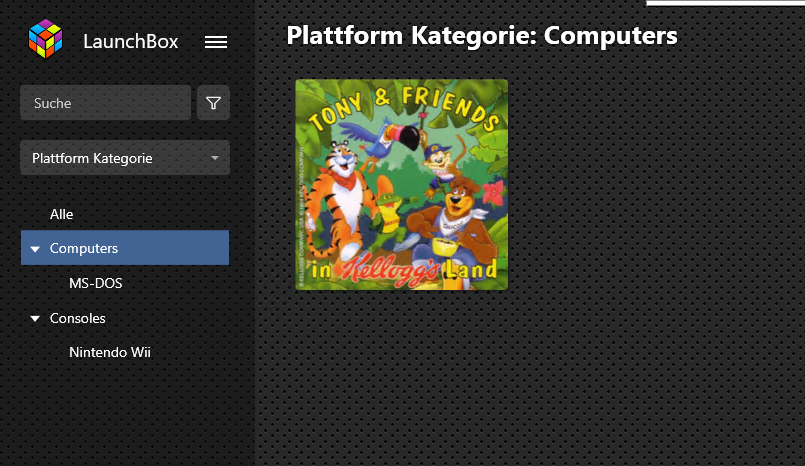This screenshot has height=466, width=805.
Task: Collapse the Consoles tree arrow
Action: 35,319
